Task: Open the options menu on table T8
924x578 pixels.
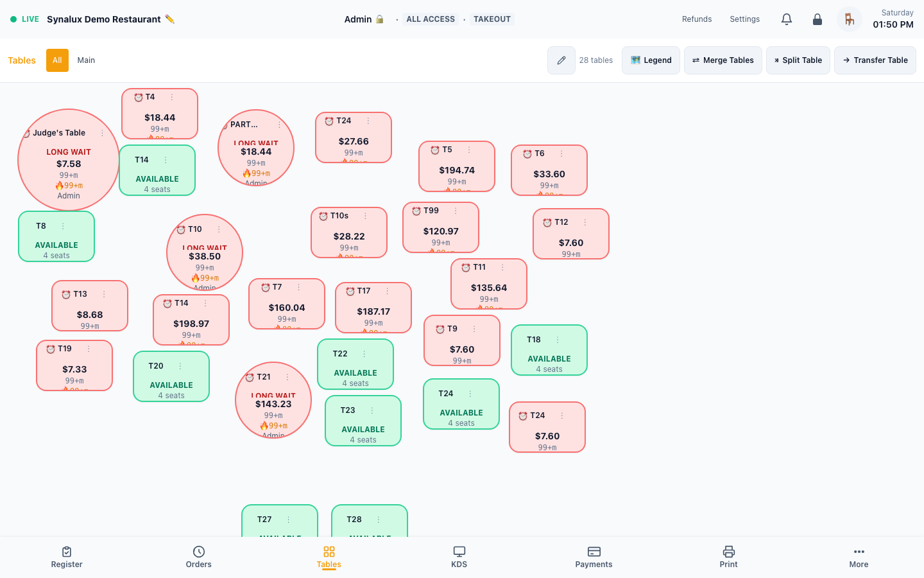Action: 63,226
